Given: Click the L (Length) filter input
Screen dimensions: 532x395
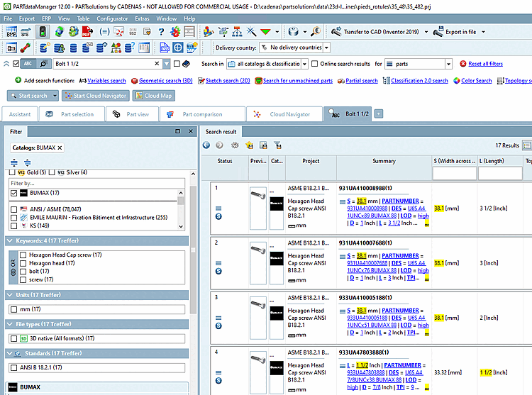Looking at the screenshot, I should [500, 173].
